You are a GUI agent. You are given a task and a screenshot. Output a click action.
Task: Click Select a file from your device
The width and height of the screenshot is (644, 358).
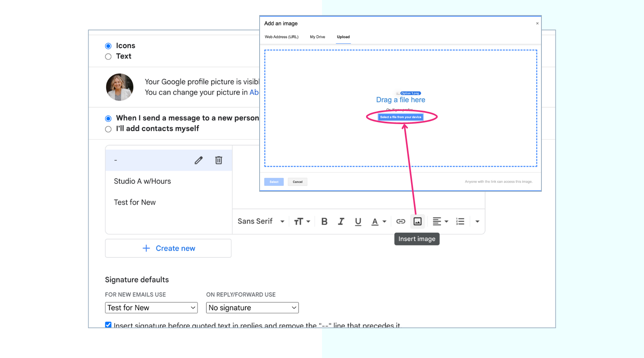coord(400,117)
